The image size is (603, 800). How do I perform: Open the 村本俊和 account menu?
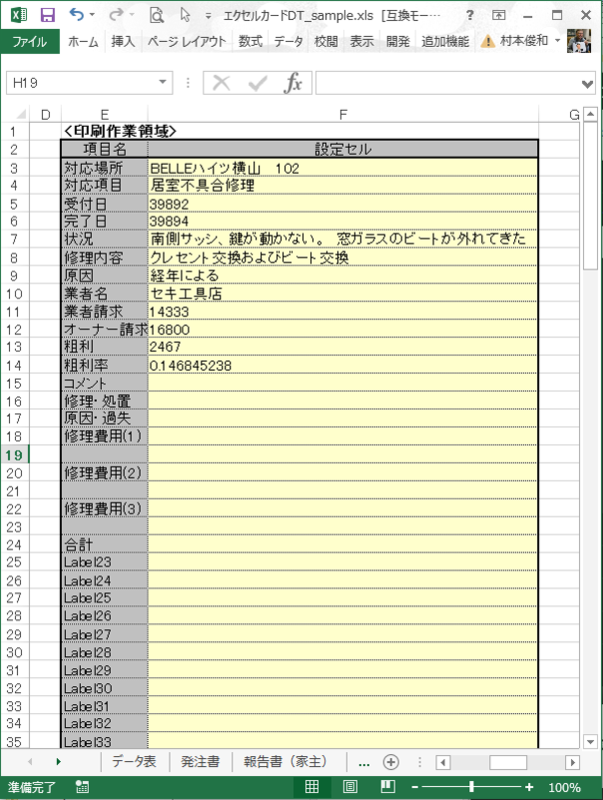[x=530, y=41]
